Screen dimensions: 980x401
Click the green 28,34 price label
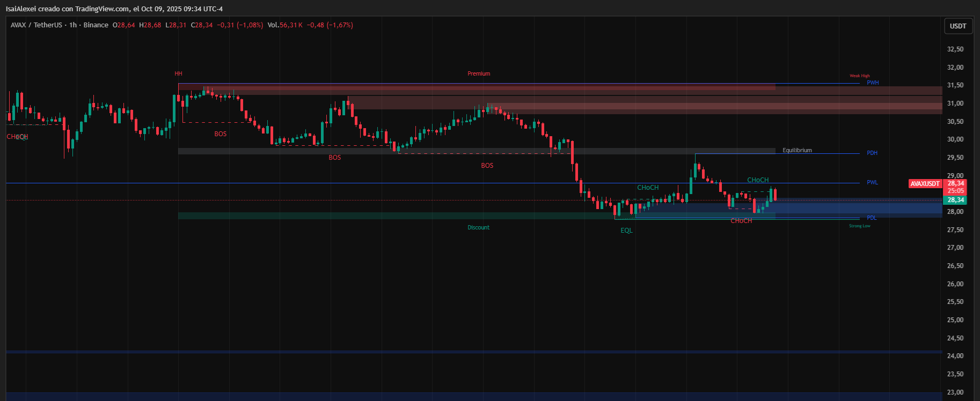coord(956,200)
